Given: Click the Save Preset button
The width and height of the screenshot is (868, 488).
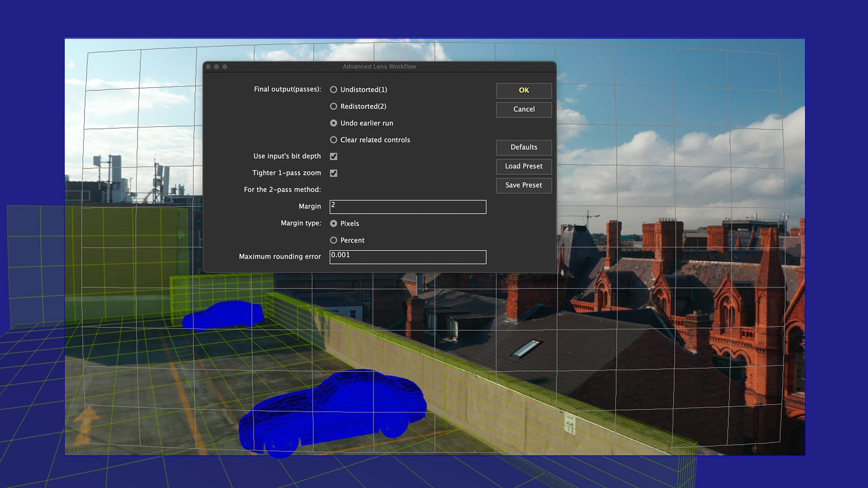Looking at the screenshot, I should (524, 185).
